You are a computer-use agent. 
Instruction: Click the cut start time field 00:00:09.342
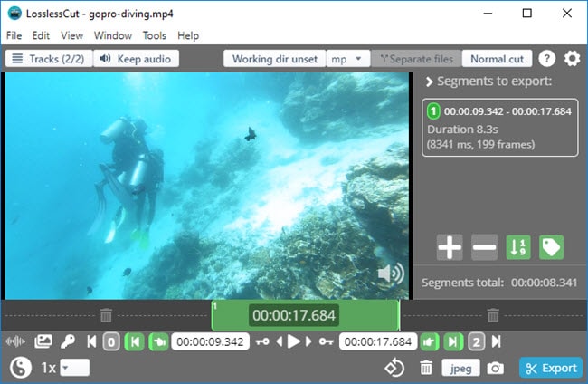click(x=210, y=341)
